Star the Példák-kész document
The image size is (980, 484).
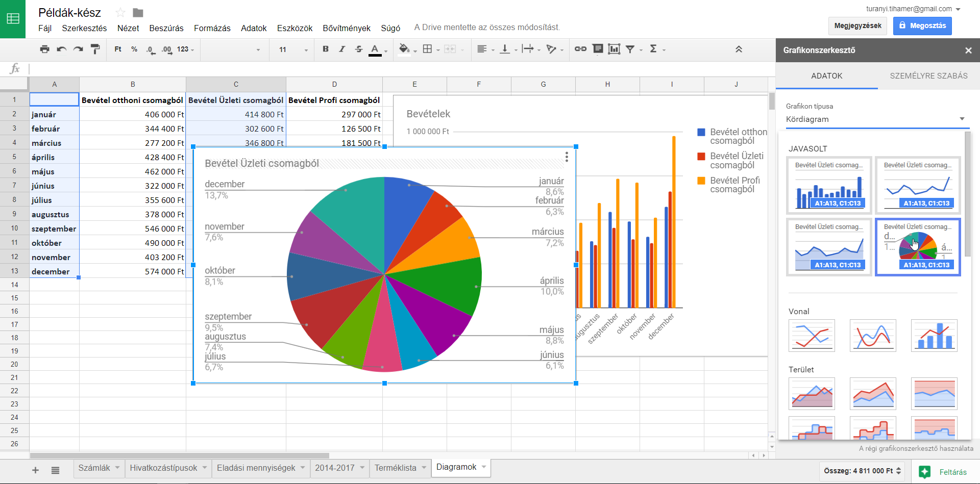[120, 13]
